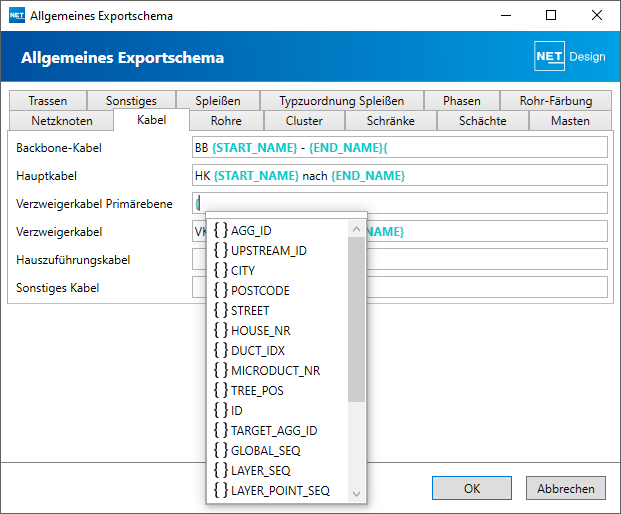Click the NET Design logo in header
The image size is (621, 514).
[x=570, y=57]
